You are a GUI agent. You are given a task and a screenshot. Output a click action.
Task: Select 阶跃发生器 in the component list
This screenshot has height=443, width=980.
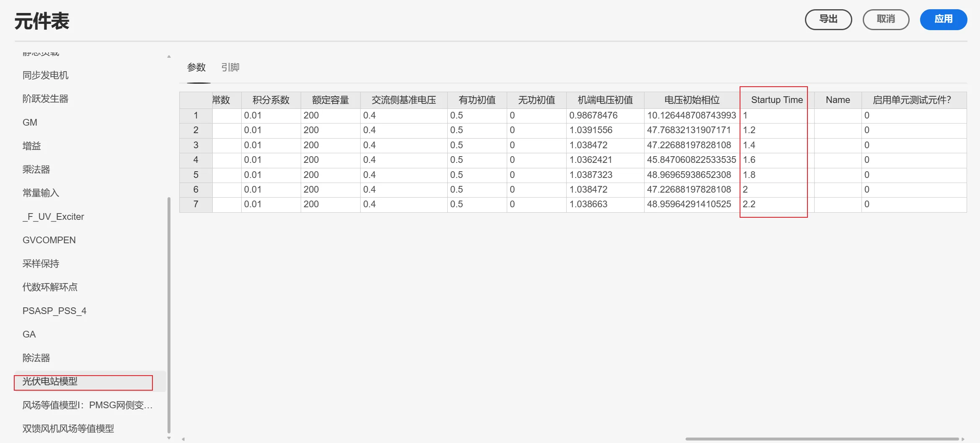46,98
